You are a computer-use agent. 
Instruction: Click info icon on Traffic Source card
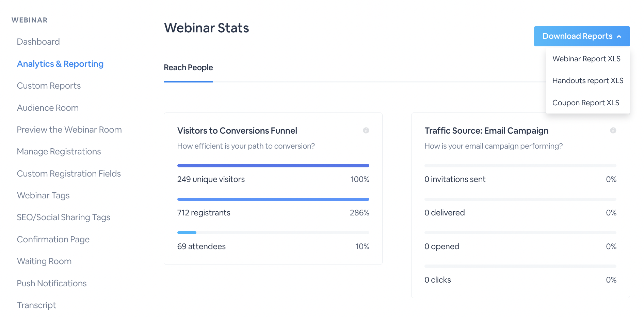(x=613, y=131)
